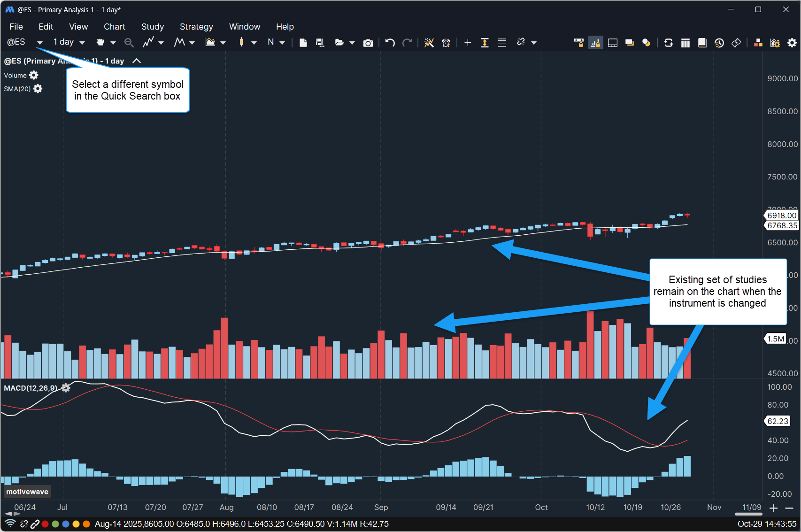Viewport: 801px width, 532px height.
Task: Click the red color dot in status bar
Action: (x=45, y=524)
